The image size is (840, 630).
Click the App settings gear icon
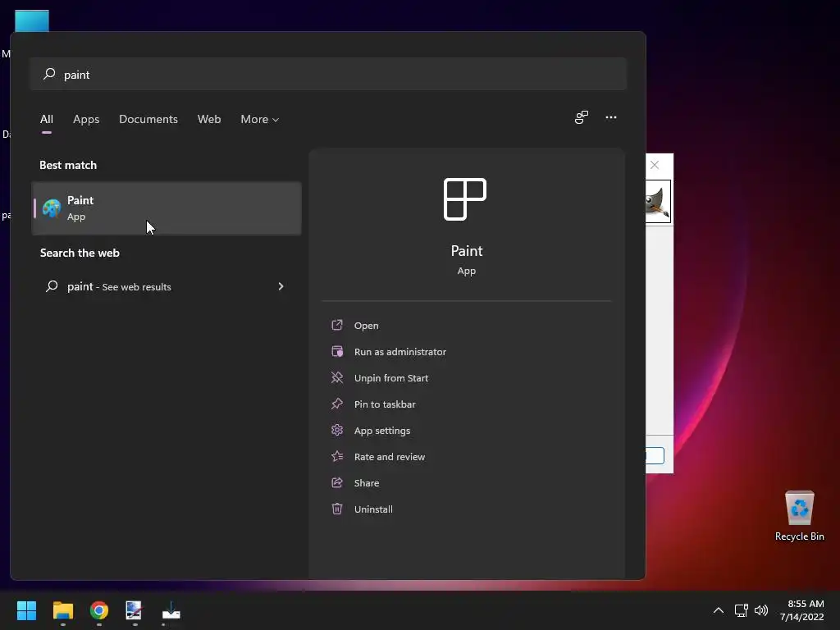click(337, 430)
